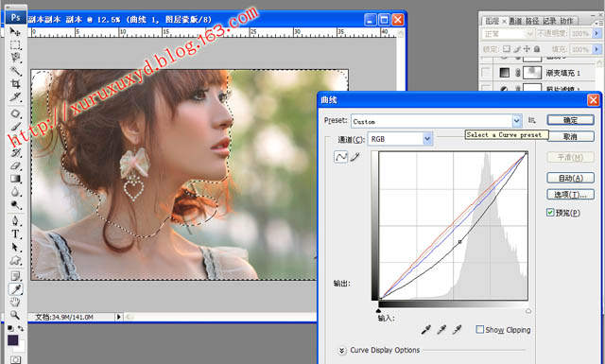Click the 确定 OK button

coord(570,120)
